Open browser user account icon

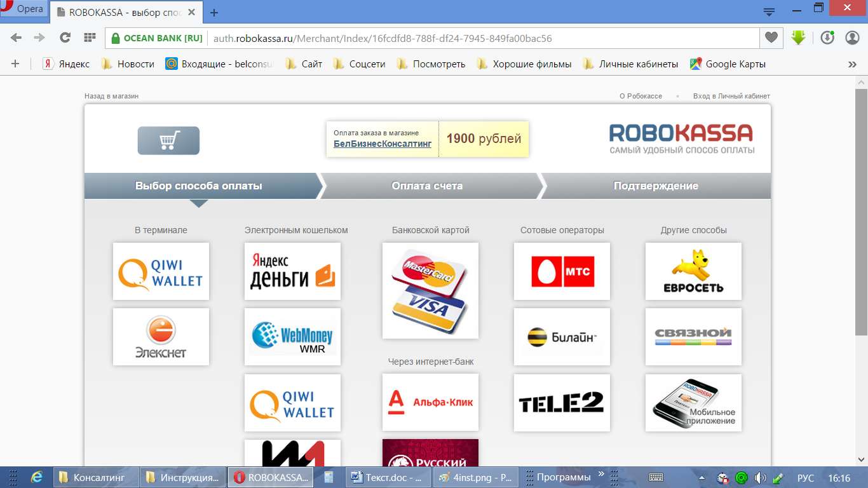pos(852,38)
